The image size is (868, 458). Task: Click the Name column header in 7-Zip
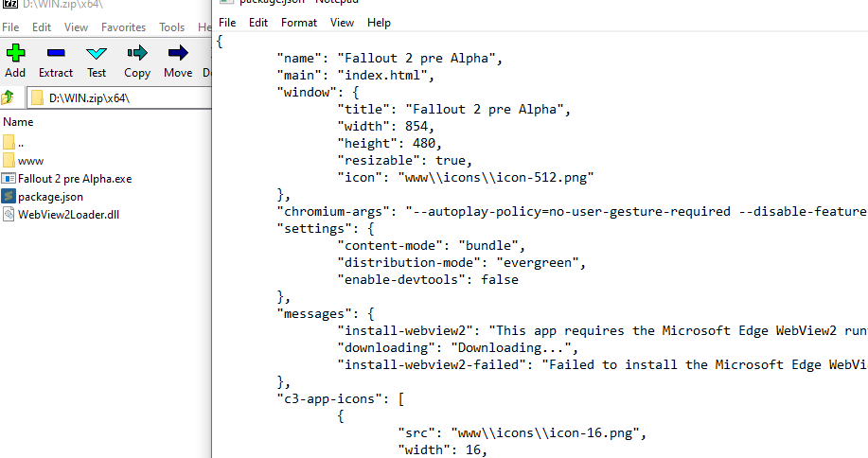pos(18,122)
